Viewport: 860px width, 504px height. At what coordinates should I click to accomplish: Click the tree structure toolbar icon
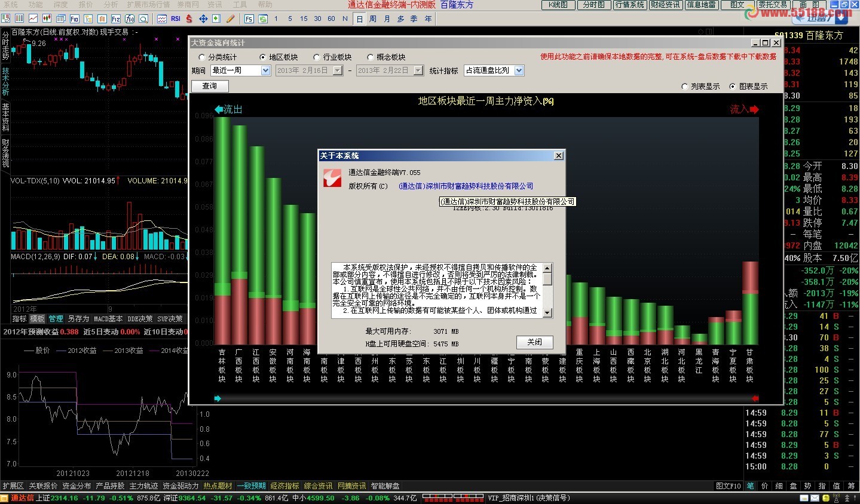click(88, 19)
